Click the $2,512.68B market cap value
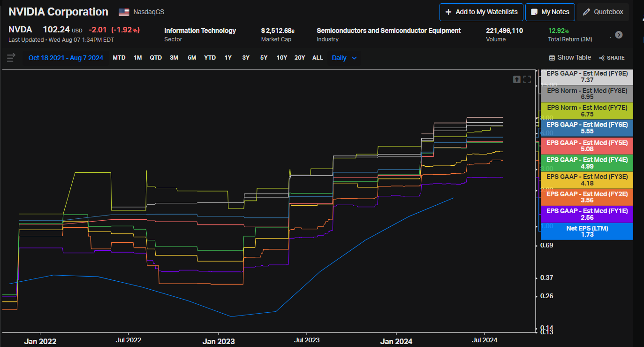Screen dimensions: 644x347 (278, 31)
